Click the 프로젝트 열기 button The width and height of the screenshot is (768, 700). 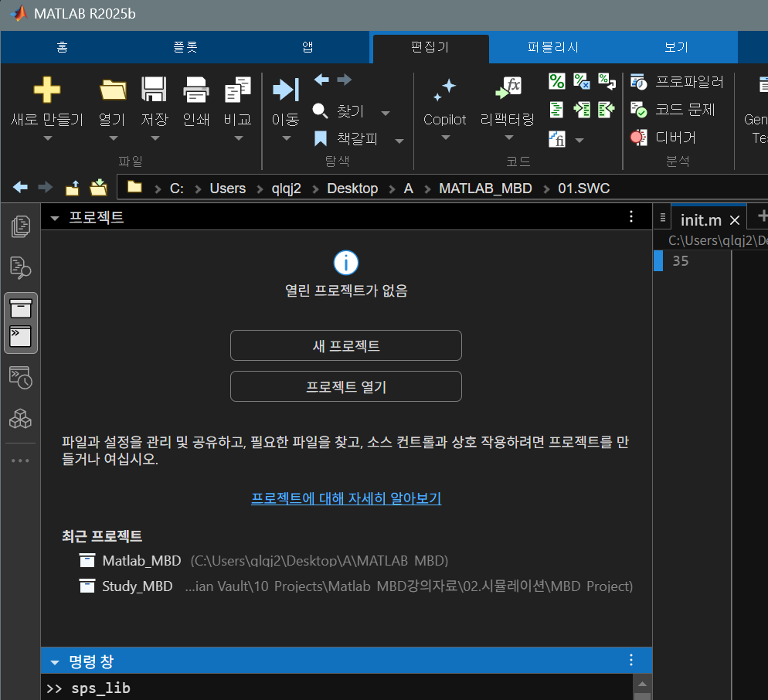346,386
